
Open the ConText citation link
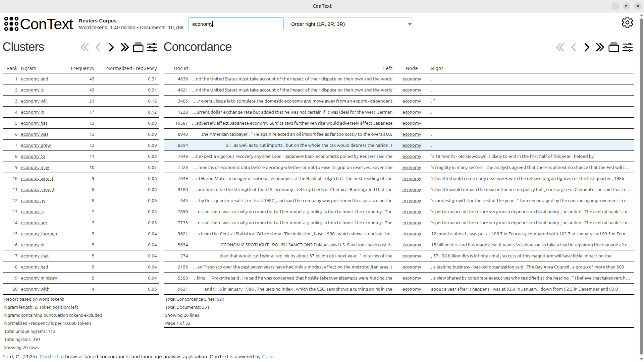(49, 357)
